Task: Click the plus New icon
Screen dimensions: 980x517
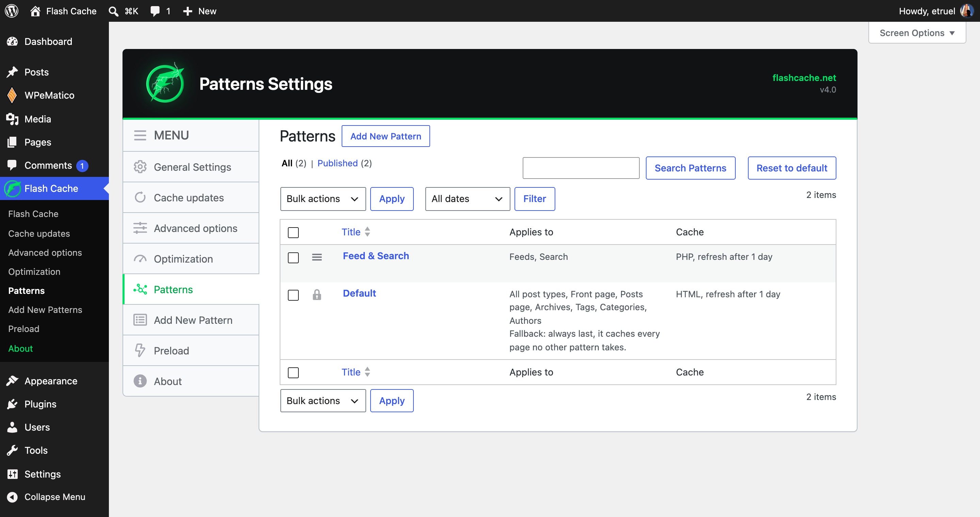Action: (187, 11)
